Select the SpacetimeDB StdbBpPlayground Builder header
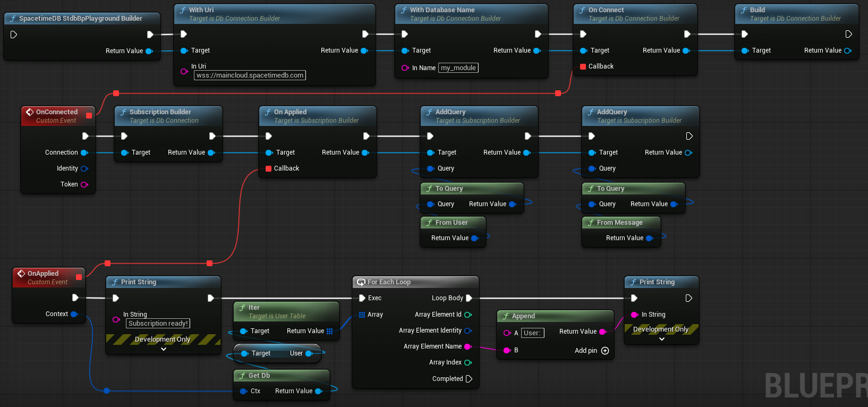This screenshot has width=868, height=407. [82, 19]
